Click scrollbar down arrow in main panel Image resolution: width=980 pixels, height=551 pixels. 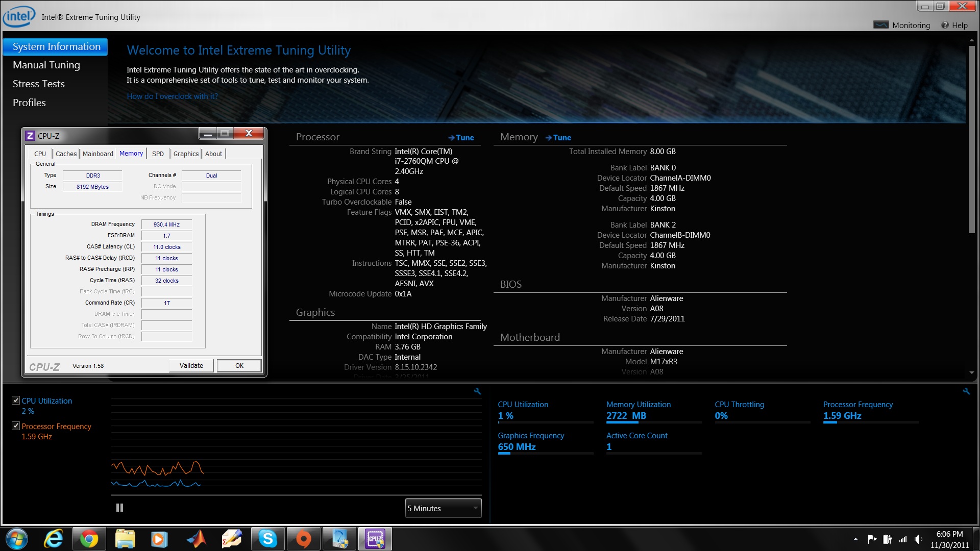tap(972, 373)
